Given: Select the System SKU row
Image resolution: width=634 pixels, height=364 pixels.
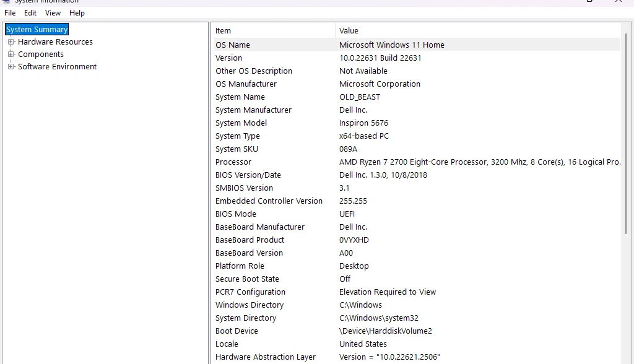Looking at the screenshot, I should pos(417,149).
